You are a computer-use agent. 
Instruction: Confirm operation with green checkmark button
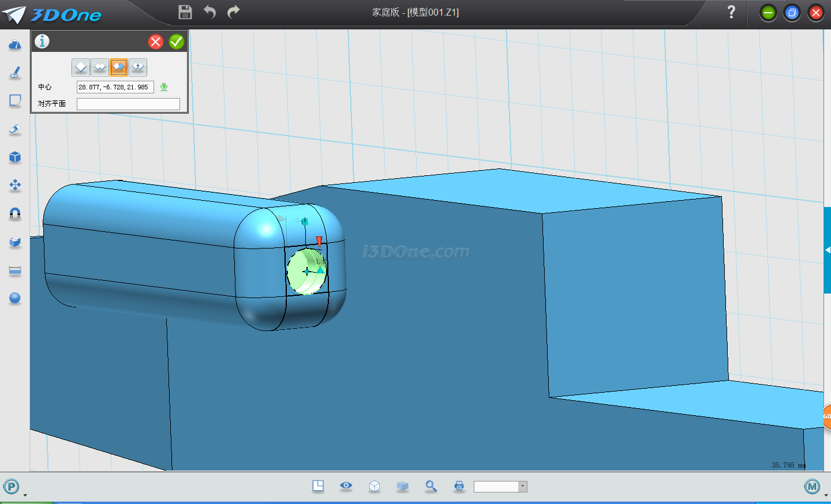tap(177, 42)
